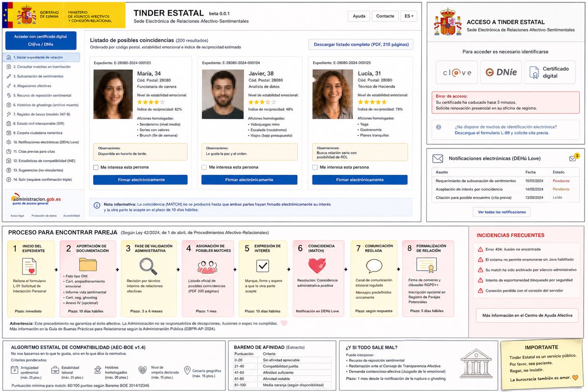588x392 pixels.
Task: Click 'Firmar electrónicamente' under María's card
Action: coord(140,180)
